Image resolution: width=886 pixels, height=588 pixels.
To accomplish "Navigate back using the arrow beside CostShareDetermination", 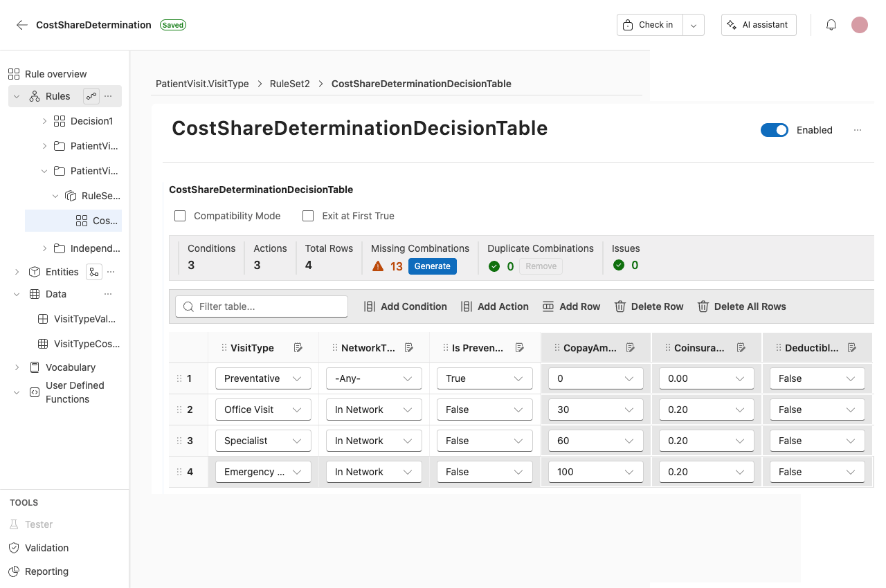I will tap(21, 25).
